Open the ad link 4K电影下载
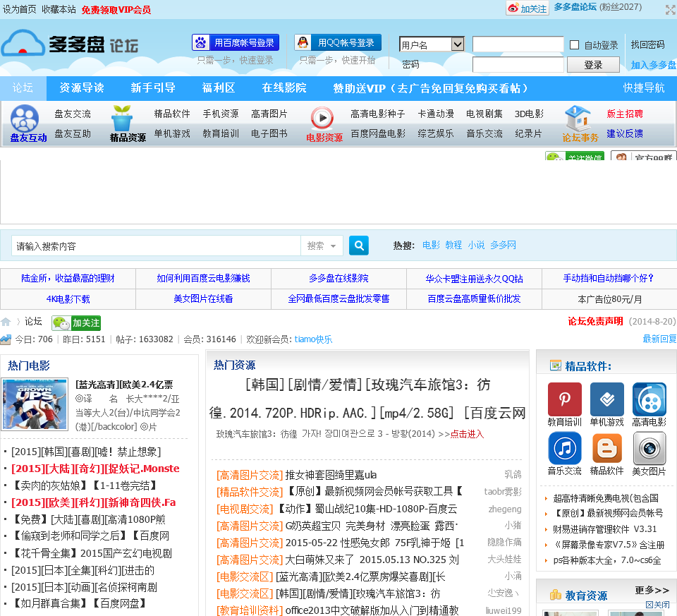This screenshot has height=616, width=677. click(x=68, y=299)
